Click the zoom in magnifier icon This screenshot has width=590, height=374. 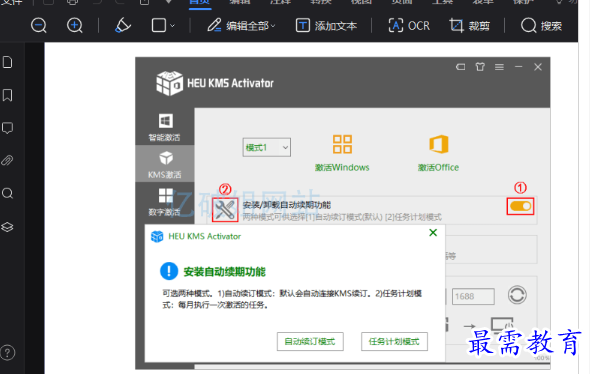coord(75,26)
